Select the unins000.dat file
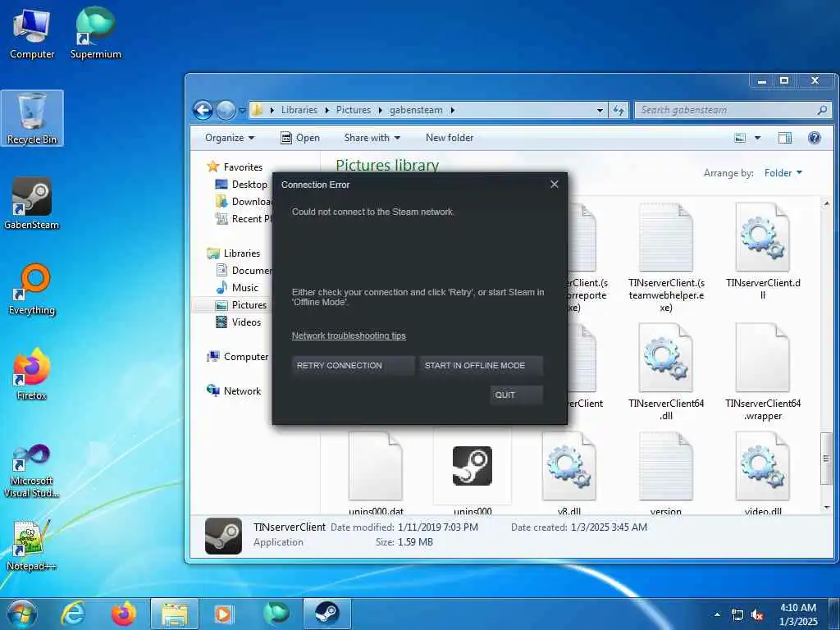 point(376,472)
